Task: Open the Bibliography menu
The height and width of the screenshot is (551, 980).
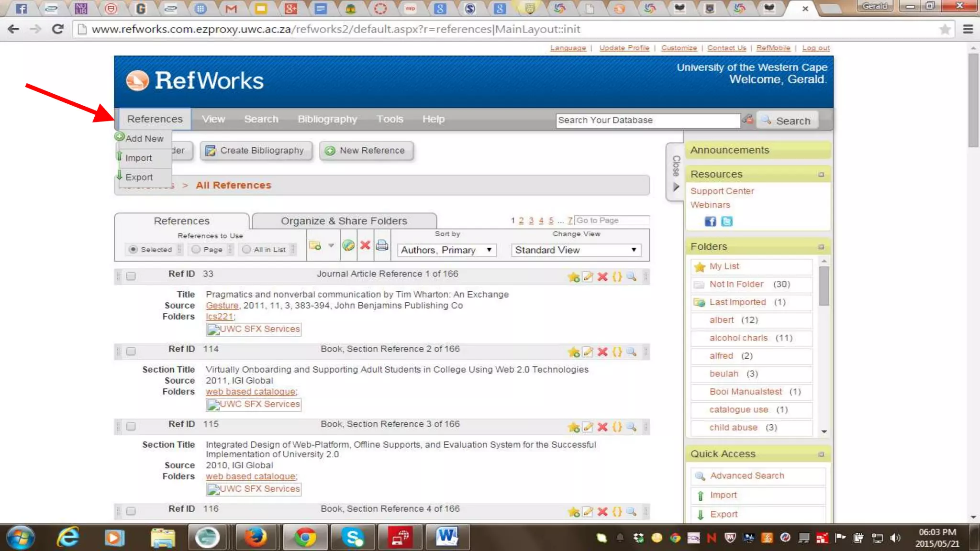Action: pos(327,119)
